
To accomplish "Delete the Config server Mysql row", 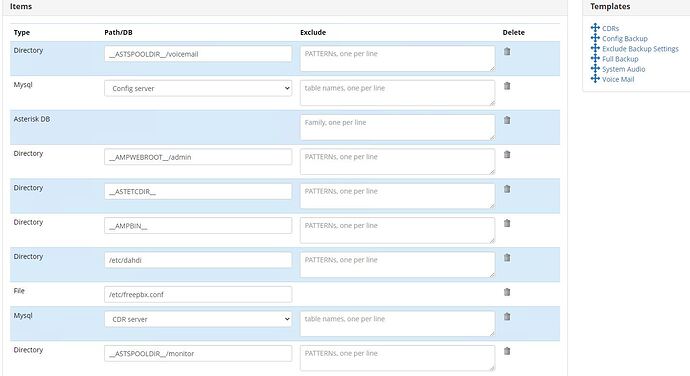I will coord(507,86).
